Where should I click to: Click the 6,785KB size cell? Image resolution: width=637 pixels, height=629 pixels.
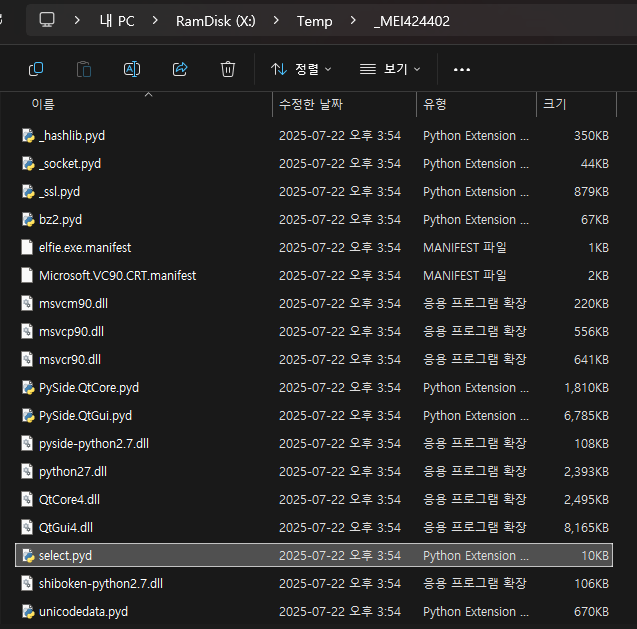[x=586, y=416]
